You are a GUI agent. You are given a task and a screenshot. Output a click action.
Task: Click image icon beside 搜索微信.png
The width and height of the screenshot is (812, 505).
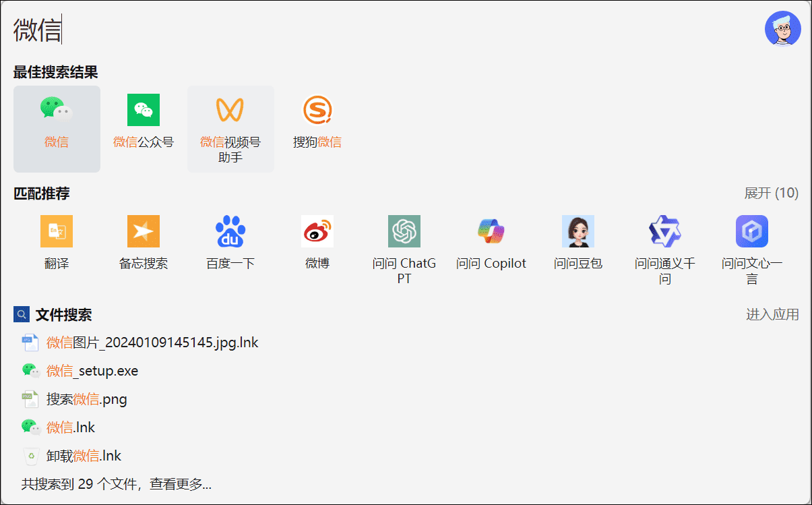30,399
